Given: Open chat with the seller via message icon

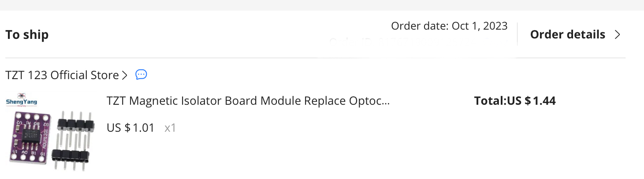Looking at the screenshot, I should click(x=141, y=75).
